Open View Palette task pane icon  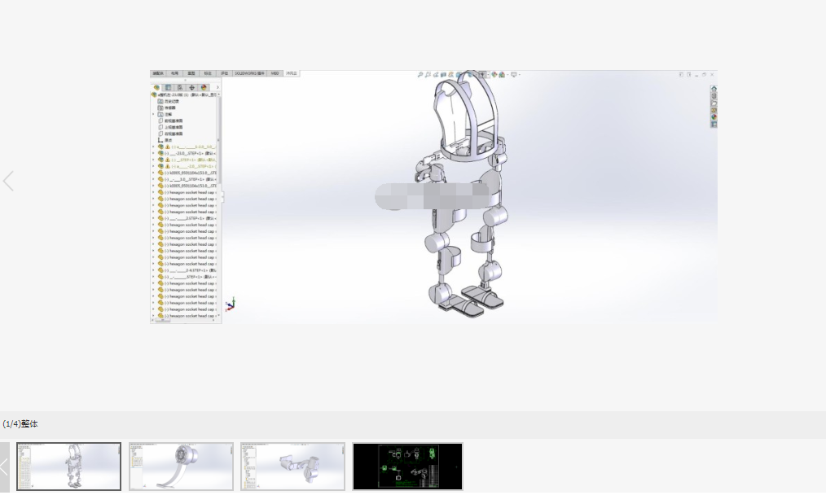(x=714, y=110)
